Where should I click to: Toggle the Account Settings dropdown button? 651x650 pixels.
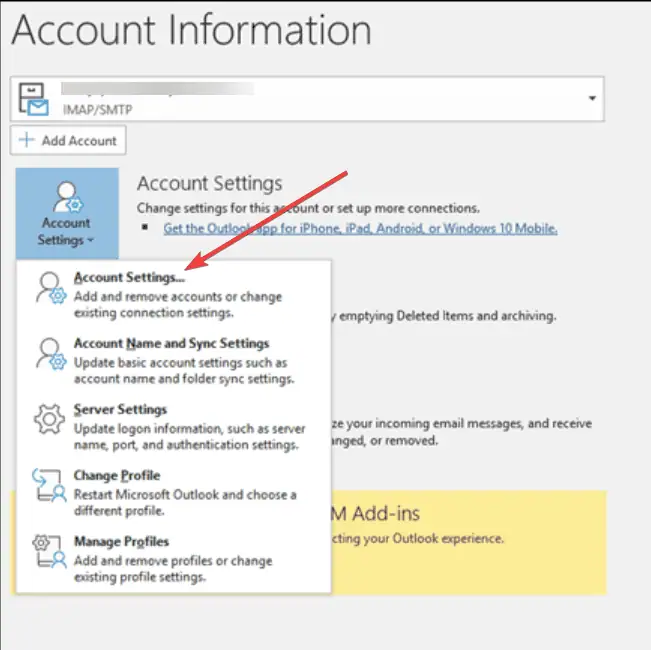(x=67, y=213)
